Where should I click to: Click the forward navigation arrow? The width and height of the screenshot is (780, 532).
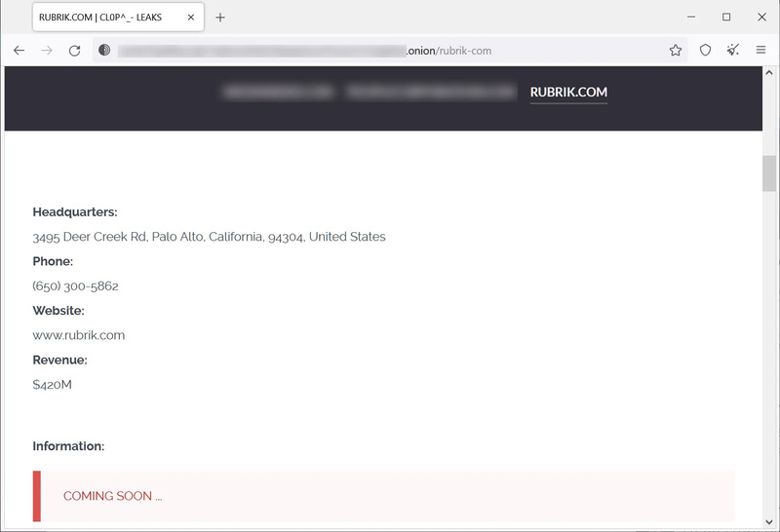[47, 51]
